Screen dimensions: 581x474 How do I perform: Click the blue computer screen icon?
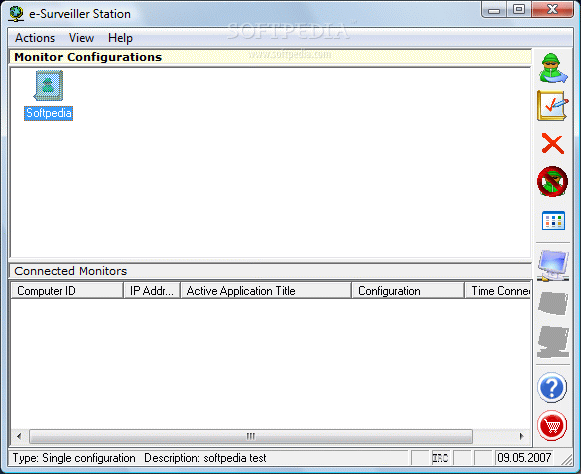pos(553,265)
